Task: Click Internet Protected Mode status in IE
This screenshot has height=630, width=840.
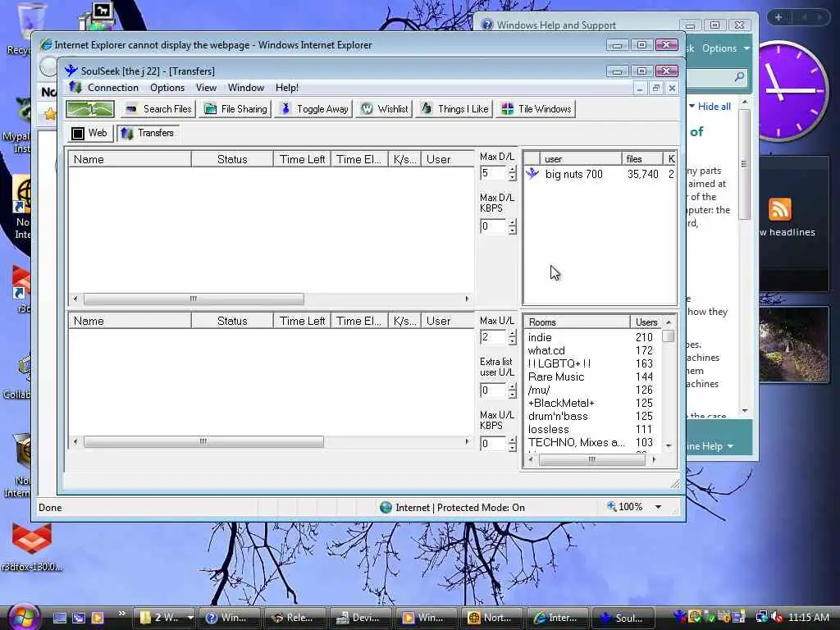Action: [x=453, y=507]
